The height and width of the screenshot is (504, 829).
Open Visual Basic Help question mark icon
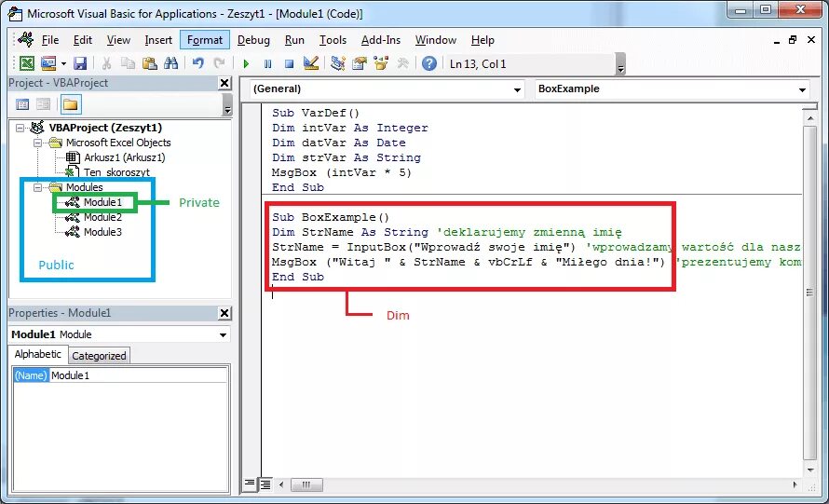429,63
